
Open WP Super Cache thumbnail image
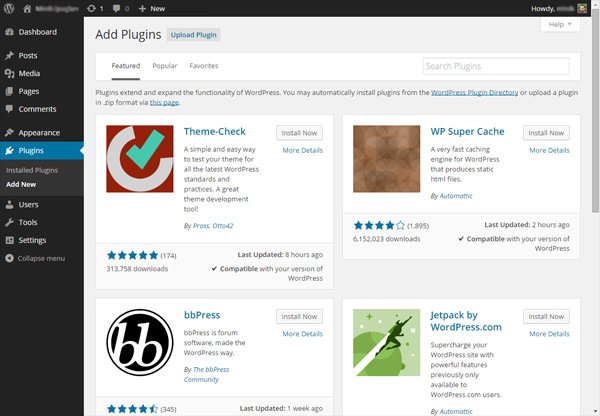(386, 159)
